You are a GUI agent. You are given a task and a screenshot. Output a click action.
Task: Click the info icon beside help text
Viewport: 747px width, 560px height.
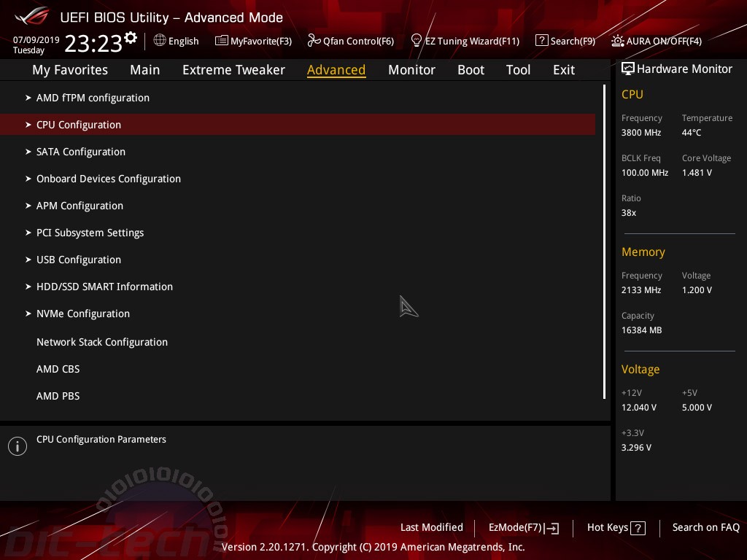pyautogui.click(x=18, y=446)
